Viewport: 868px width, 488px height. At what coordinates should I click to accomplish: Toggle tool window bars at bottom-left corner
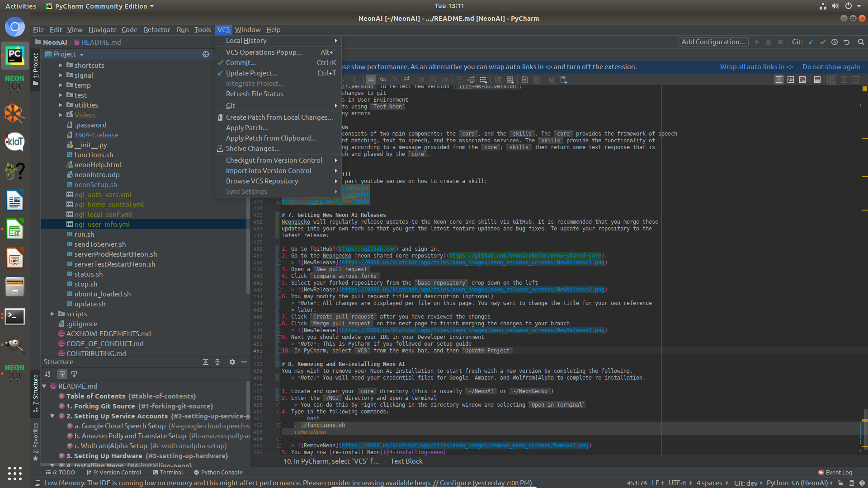coord(37,483)
